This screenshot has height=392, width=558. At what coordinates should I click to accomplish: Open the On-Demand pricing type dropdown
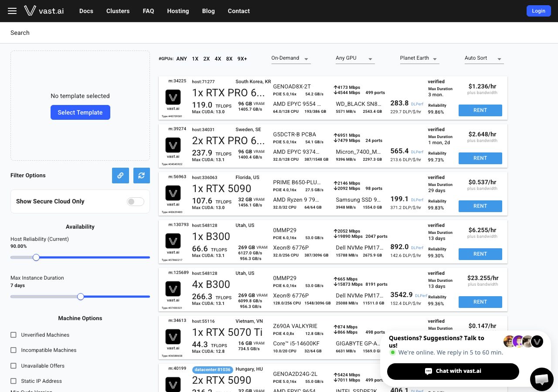pyautogui.click(x=291, y=58)
